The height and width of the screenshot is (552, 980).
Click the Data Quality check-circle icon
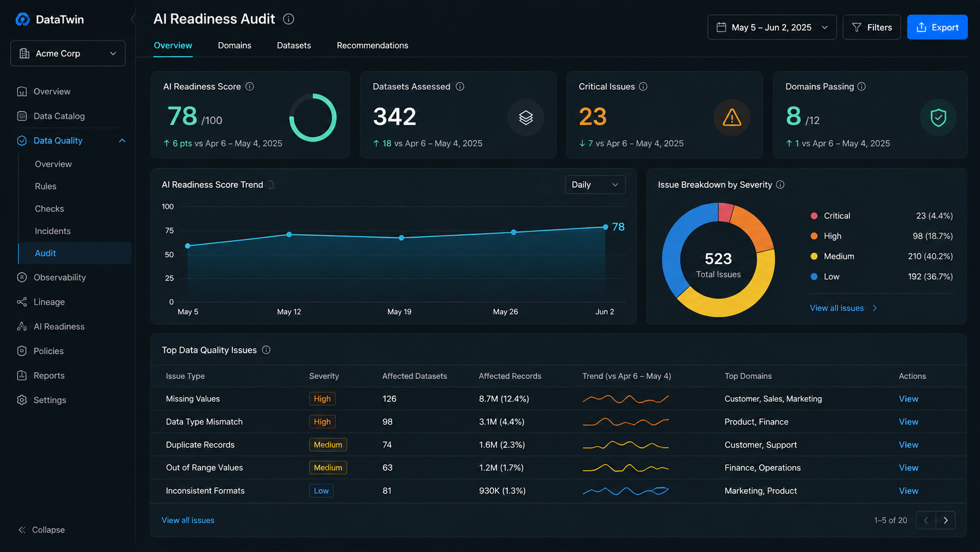pos(22,141)
